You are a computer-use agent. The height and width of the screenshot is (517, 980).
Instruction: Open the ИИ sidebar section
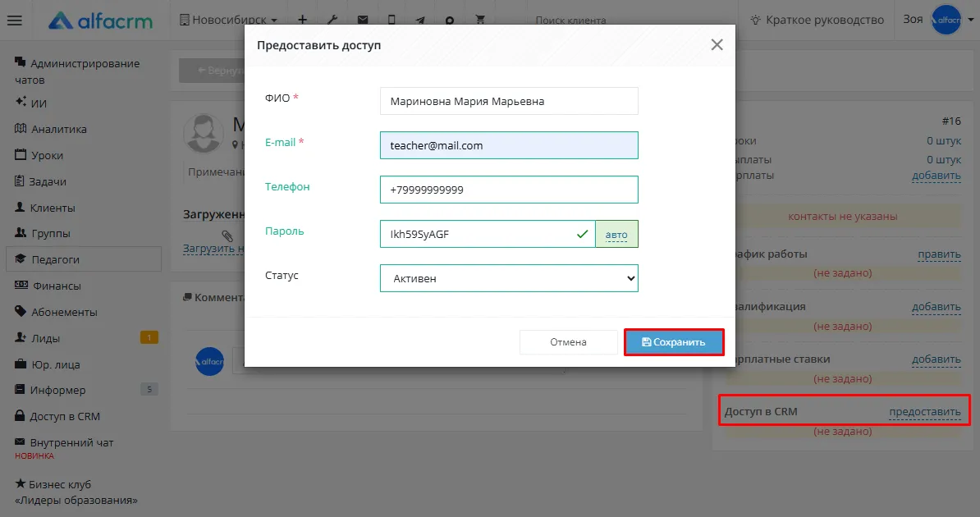31,103
